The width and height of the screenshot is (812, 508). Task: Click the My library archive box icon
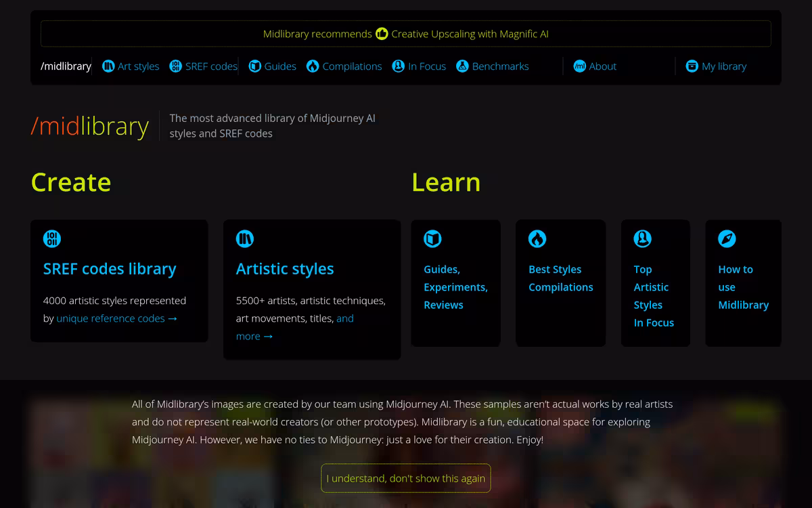[692, 66]
